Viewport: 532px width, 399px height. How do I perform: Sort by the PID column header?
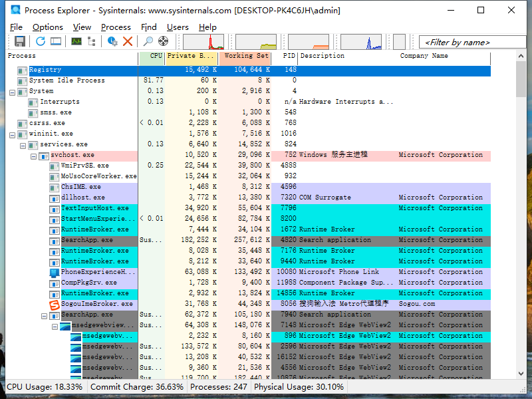(285, 58)
